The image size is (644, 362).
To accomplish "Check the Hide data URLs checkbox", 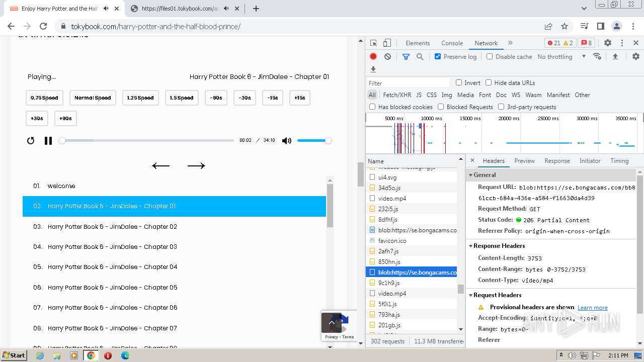I will tap(488, 83).
